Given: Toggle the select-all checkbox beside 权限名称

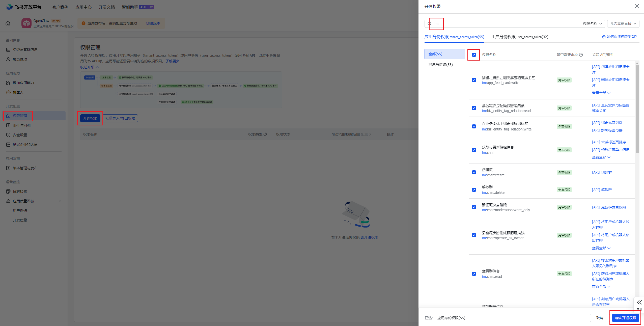Looking at the screenshot, I should [x=474, y=55].
